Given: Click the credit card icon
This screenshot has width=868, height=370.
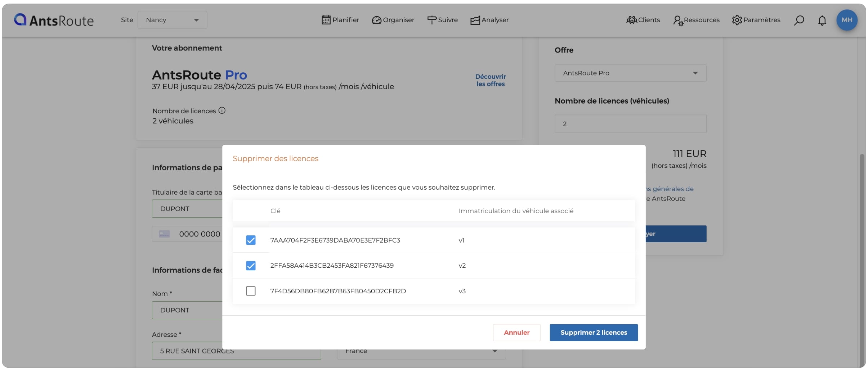Looking at the screenshot, I should pyautogui.click(x=164, y=234).
